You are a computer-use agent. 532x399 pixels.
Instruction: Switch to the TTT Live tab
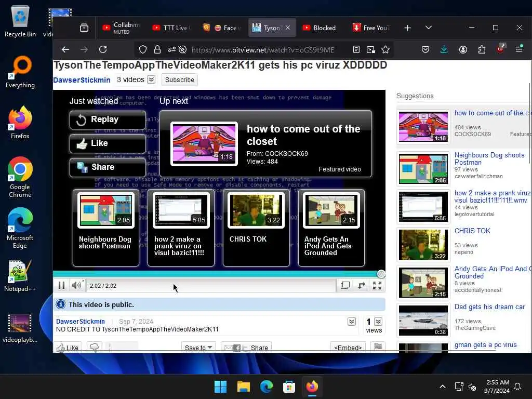point(171,28)
